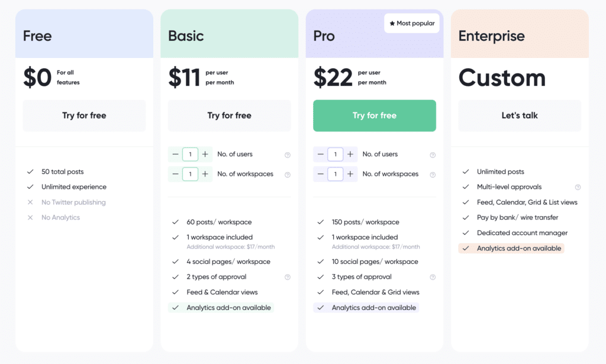Decrease Basic plan number of users
The height and width of the screenshot is (364, 606).
coord(175,154)
